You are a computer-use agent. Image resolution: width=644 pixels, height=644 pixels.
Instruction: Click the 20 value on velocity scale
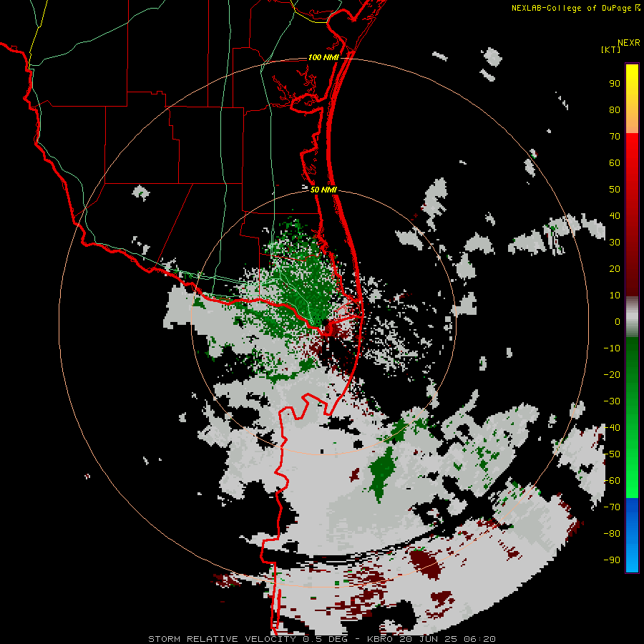coord(615,268)
